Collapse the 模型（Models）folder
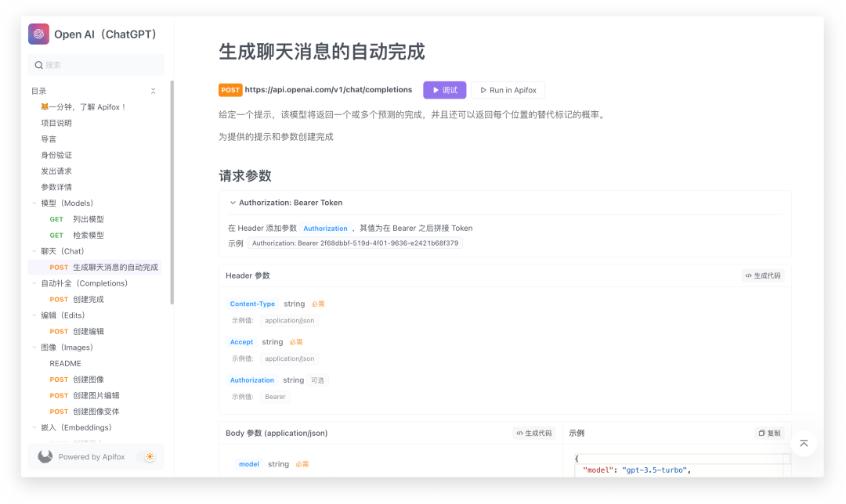Image resolution: width=846 pixels, height=504 pixels. click(34, 203)
